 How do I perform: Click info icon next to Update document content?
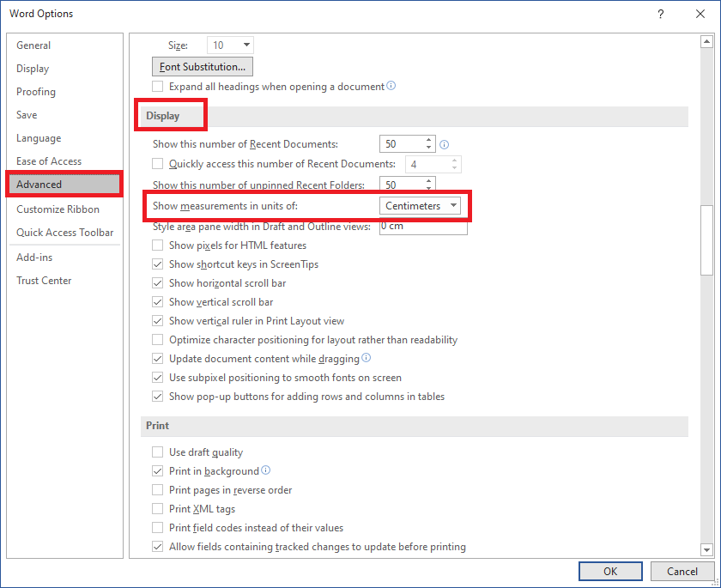[366, 358]
